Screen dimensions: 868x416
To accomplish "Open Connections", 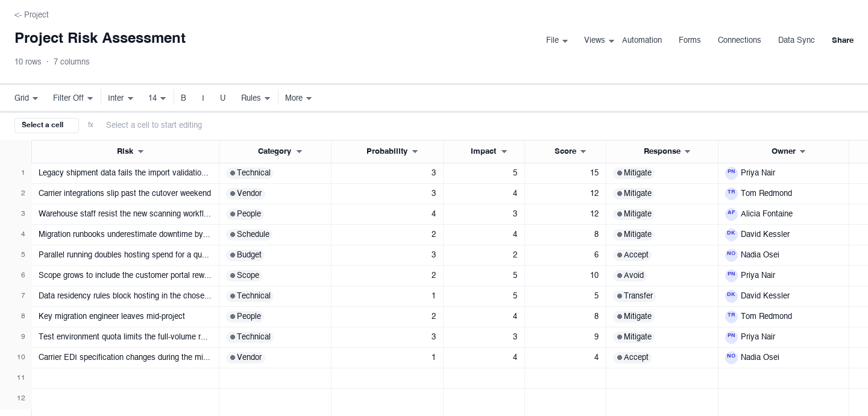I will (x=740, y=40).
